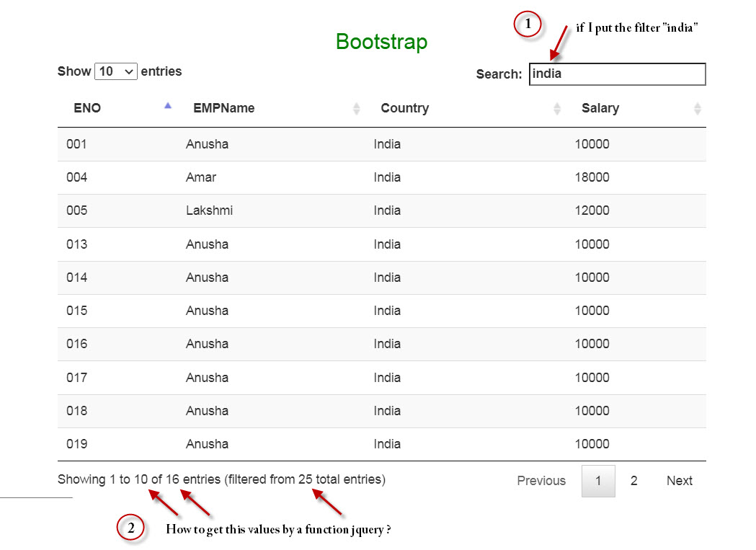Select page 1 in the pagination
This screenshot has width=756, height=550.
(598, 481)
